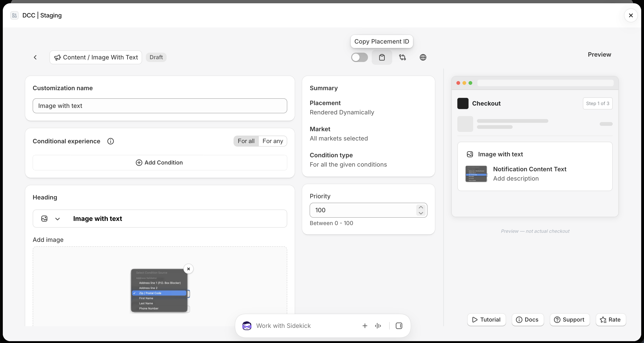The width and height of the screenshot is (644, 343).
Task: Click the Add description text in preview
Action: pos(516,178)
